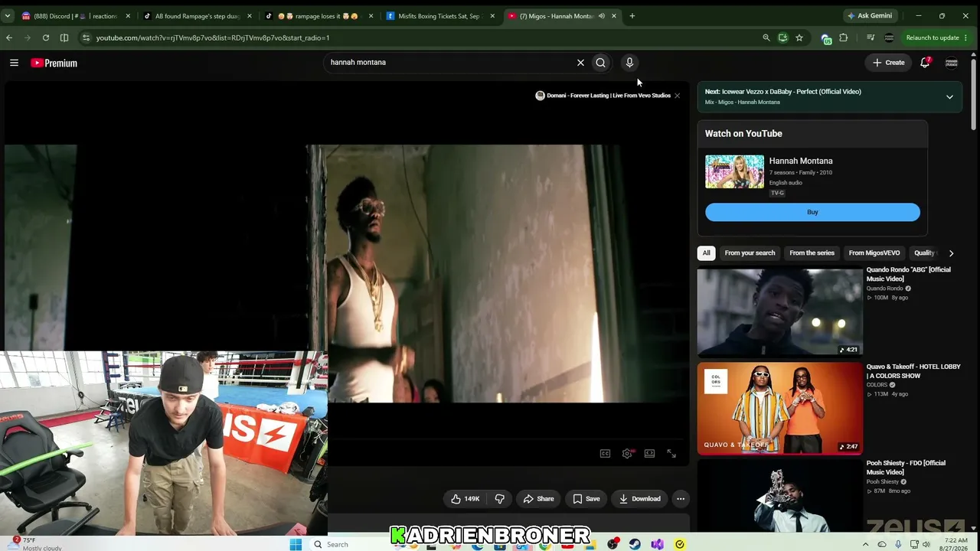Open Quando Rondo ABG thumbnail

coord(779,312)
